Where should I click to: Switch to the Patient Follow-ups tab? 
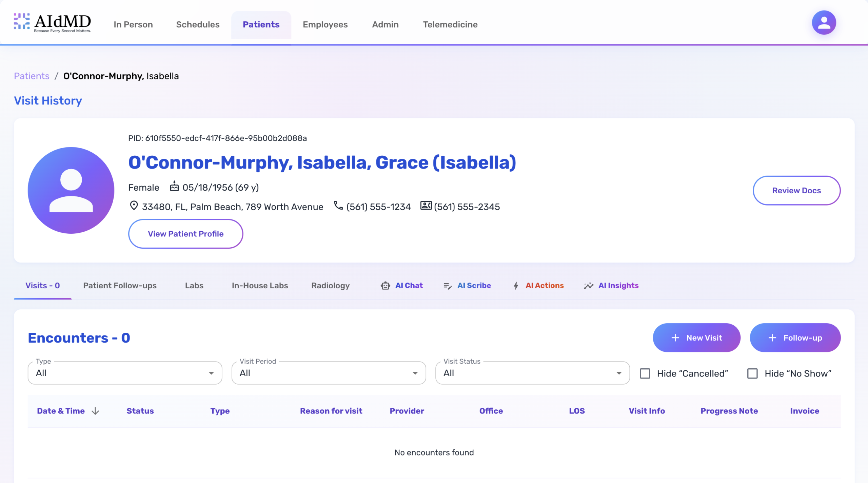click(x=120, y=286)
